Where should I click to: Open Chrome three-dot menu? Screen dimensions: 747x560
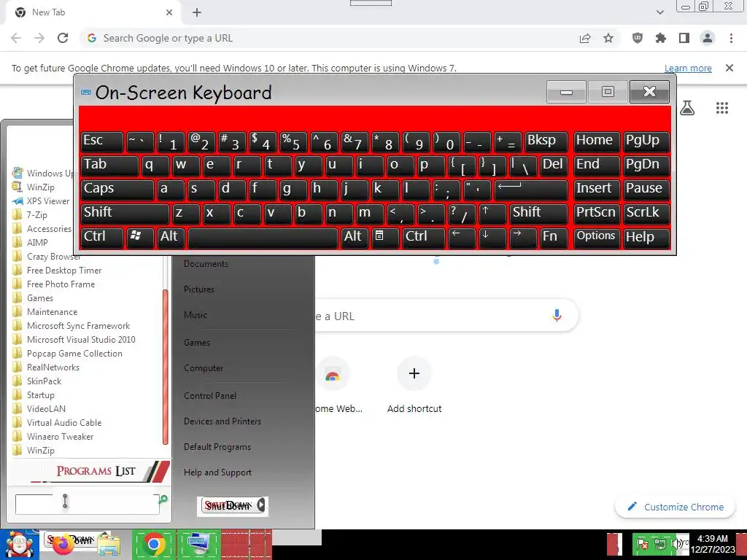pos(731,38)
